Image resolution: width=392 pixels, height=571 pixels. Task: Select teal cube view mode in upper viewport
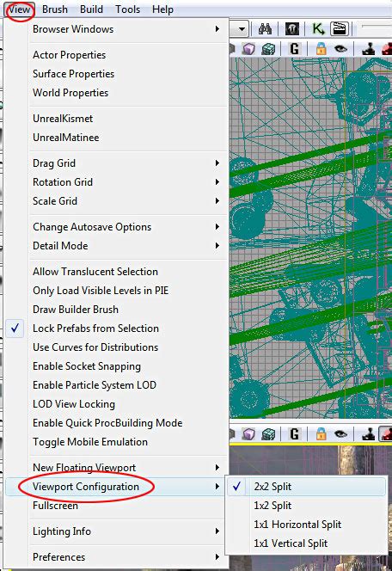click(x=268, y=49)
